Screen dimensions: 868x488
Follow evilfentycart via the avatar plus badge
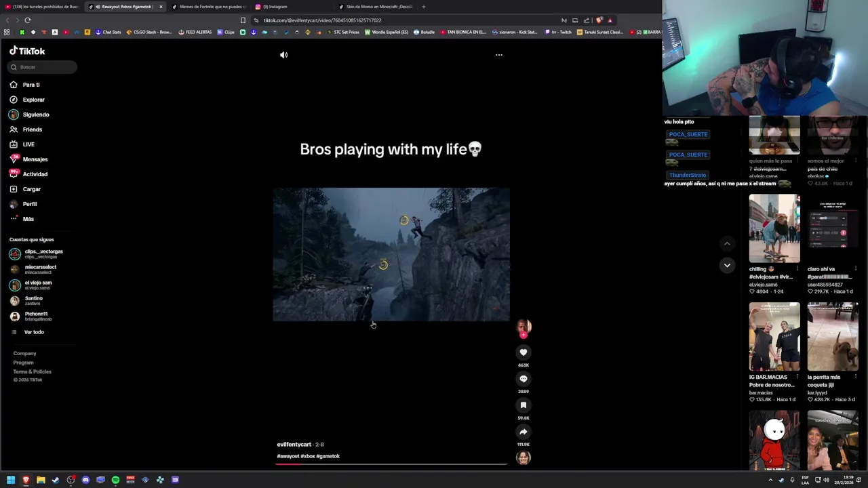tap(524, 335)
